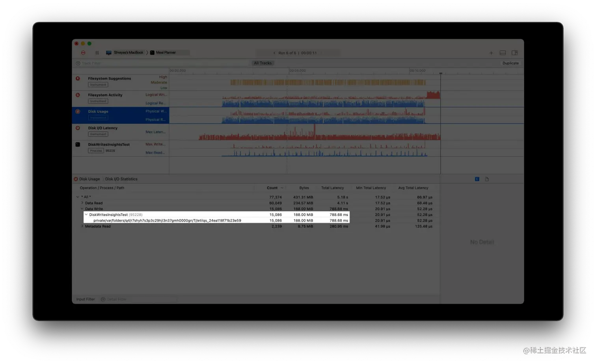Click the pause button in toolbar

(x=97, y=53)
